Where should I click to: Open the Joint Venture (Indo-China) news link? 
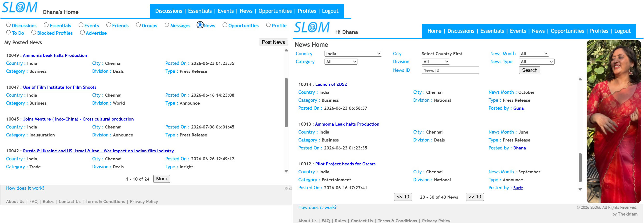click(x=79, y=119)
